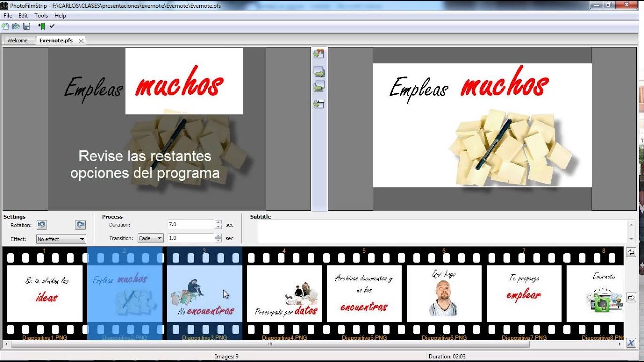Select thumbnail Diapositiva2 'Empleas muchos'
This screenshot has height=362, width=644.
point(124,294)
